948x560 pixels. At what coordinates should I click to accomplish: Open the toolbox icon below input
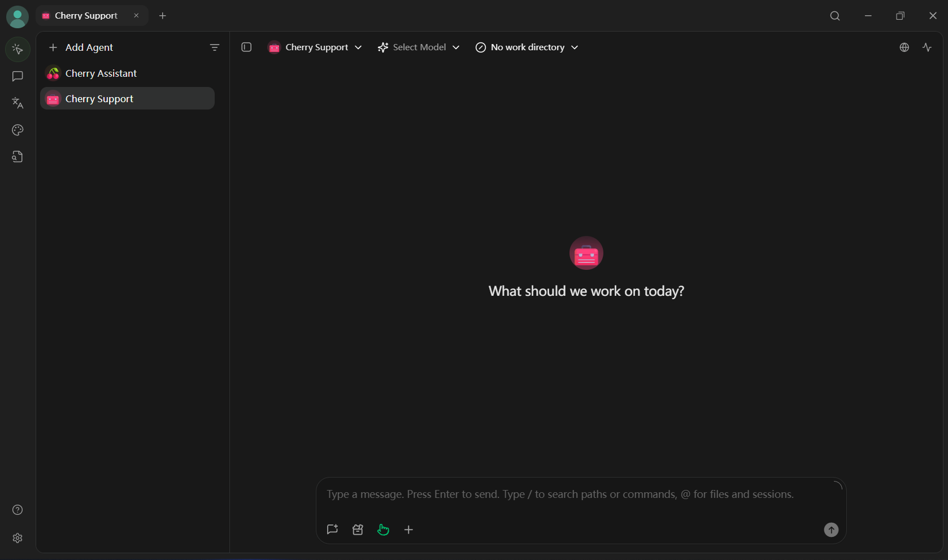pos(358,530)
